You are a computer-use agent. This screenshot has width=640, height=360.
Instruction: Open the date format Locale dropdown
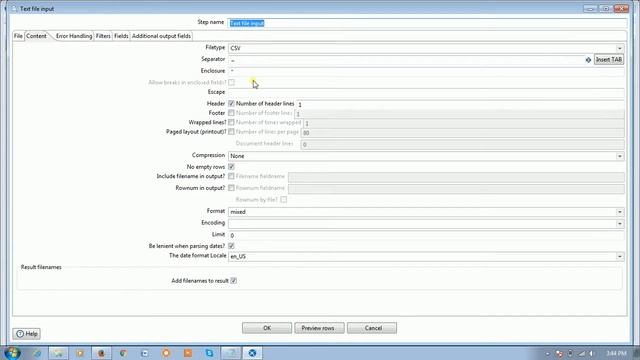620,256
